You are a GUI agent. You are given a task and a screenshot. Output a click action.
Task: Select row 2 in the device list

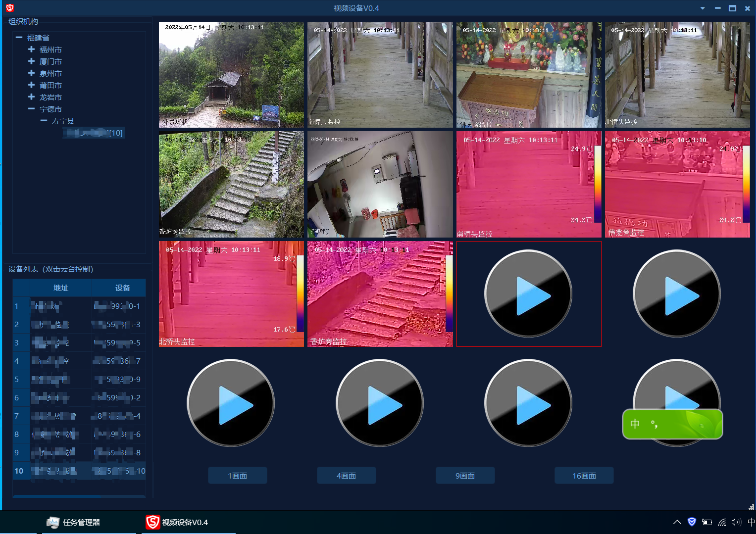[x=79, y=324]
